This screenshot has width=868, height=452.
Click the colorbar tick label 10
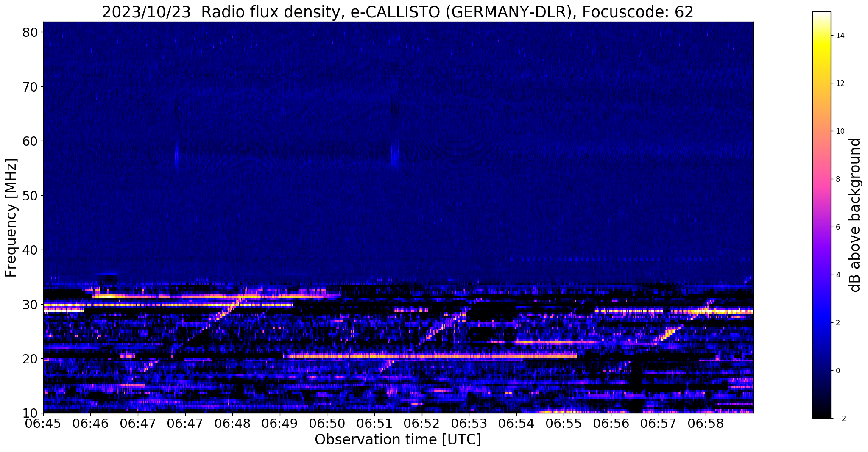[840, 131]
